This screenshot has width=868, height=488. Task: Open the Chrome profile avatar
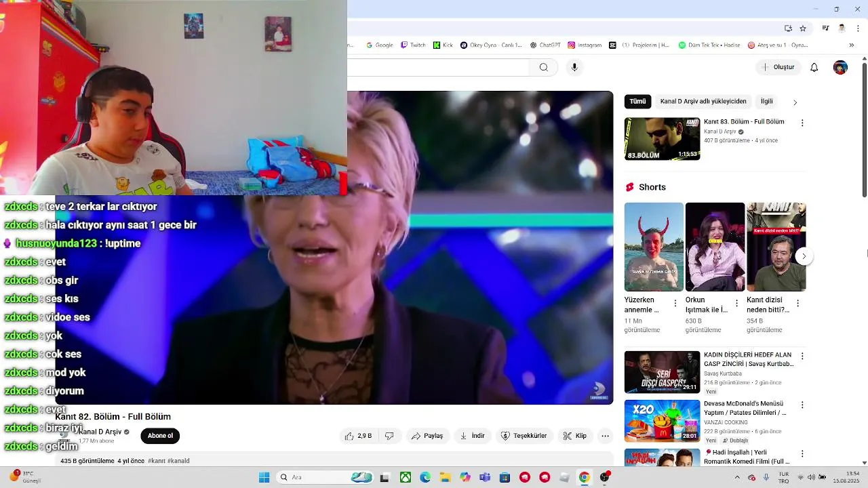pos(842,28)
